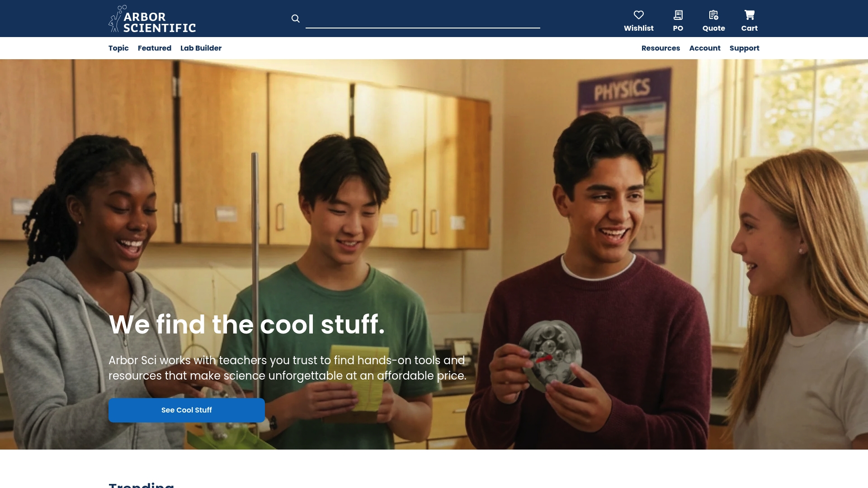This screenshot has width=868, height=488.
Task: Expand the Topic menu
Action: click(118, 48)
